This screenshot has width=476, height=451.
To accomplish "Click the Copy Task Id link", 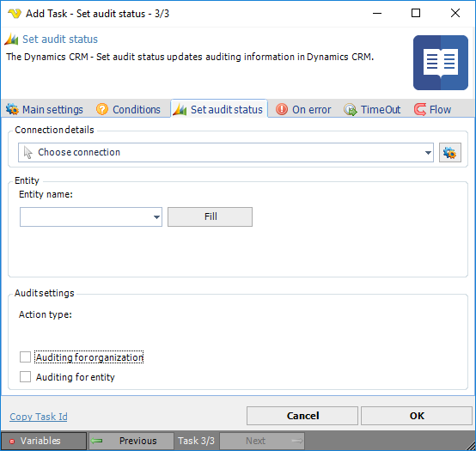I will (x=39, y=417).
